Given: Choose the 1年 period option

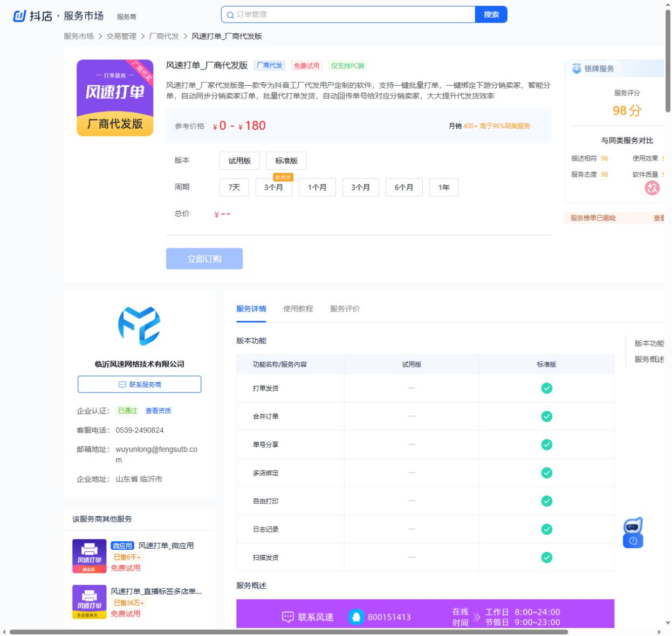Looking at the screenshot, I should [444, 187].
